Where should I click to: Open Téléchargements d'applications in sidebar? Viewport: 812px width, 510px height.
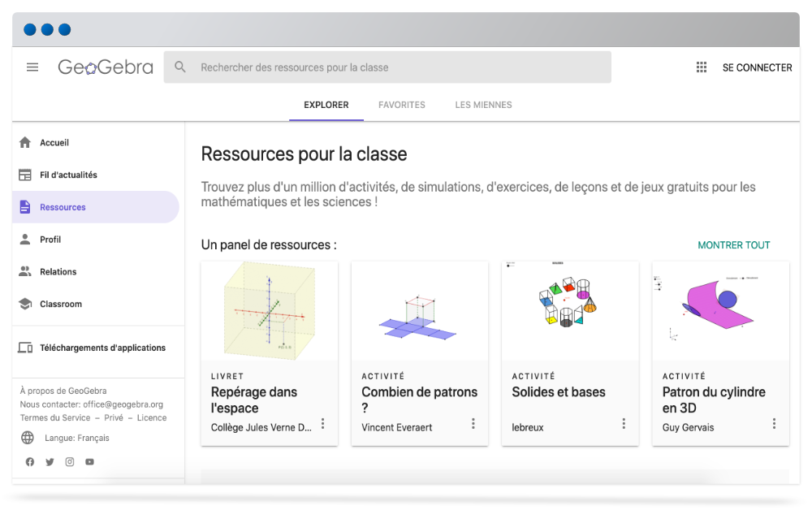[x=102, y=348]
